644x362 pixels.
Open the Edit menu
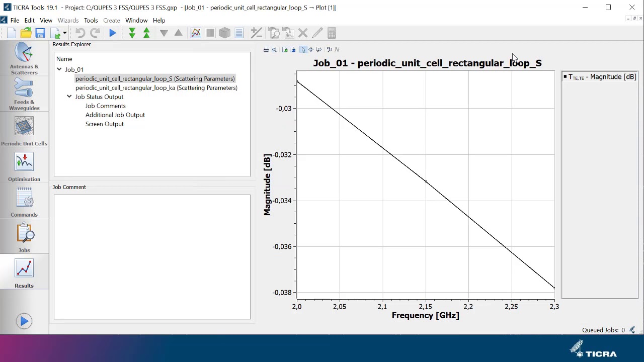click(30, 21)
